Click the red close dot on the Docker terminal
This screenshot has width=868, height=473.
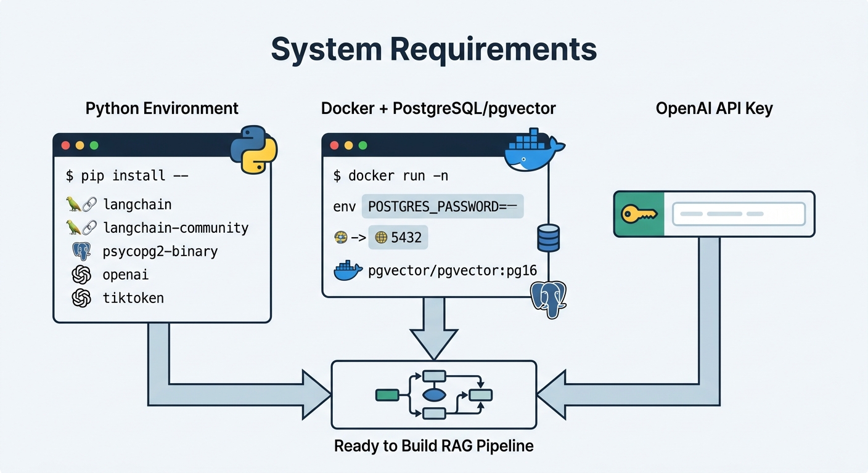click(335, 145)
